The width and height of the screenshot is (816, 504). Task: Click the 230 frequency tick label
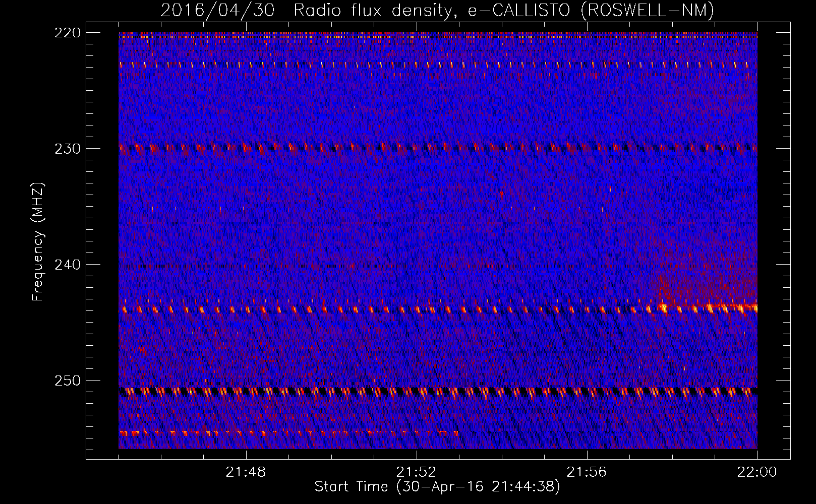[x=67, y=149]
